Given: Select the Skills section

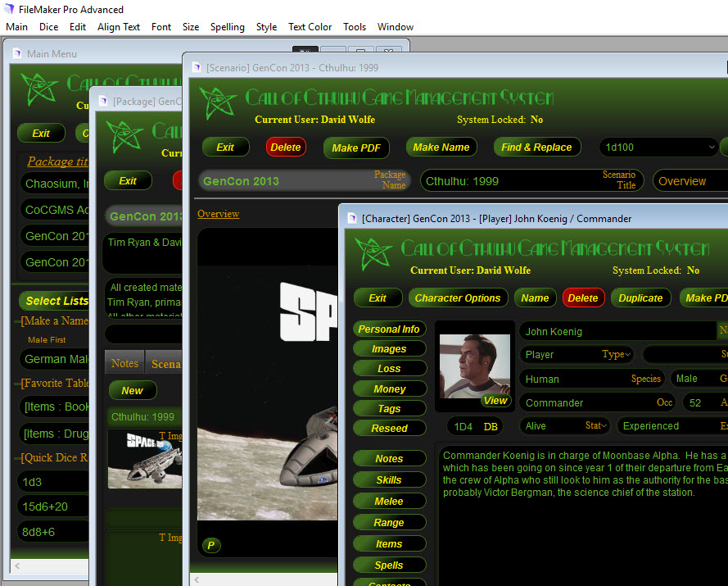Looking at the screenshot, I should (x=389, y=479).
